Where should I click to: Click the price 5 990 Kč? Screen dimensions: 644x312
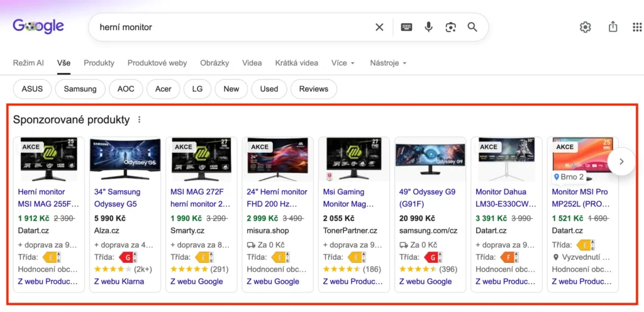(109, 218)
